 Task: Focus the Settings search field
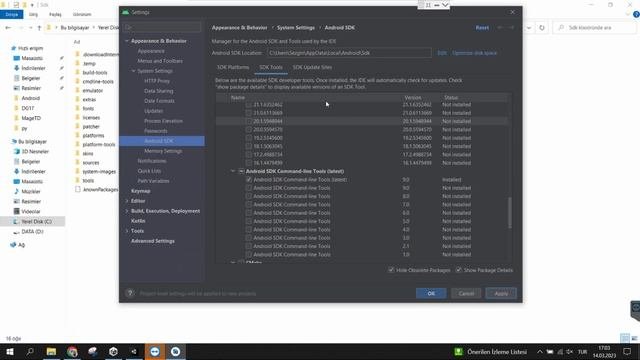tap(162, 27)
